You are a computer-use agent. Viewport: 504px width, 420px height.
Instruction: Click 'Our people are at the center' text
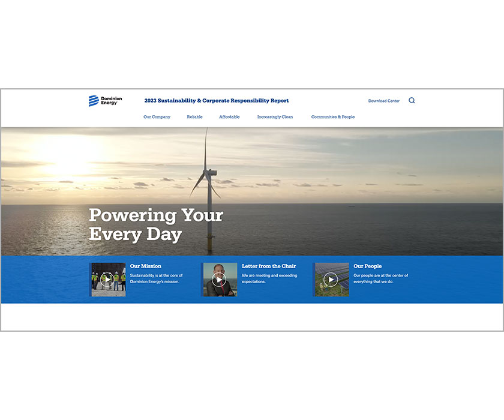coord(380,278)
